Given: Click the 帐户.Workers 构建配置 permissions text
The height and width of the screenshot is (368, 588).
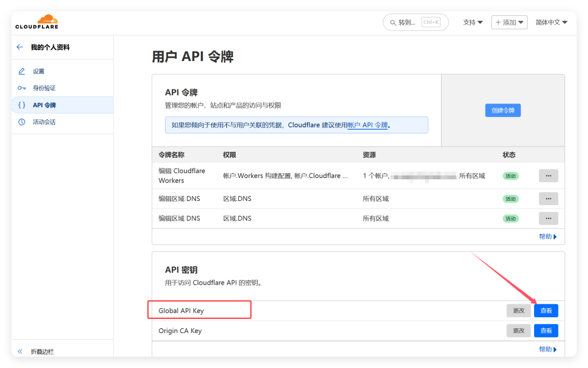Looking at the screenshot, I should 285,175.
